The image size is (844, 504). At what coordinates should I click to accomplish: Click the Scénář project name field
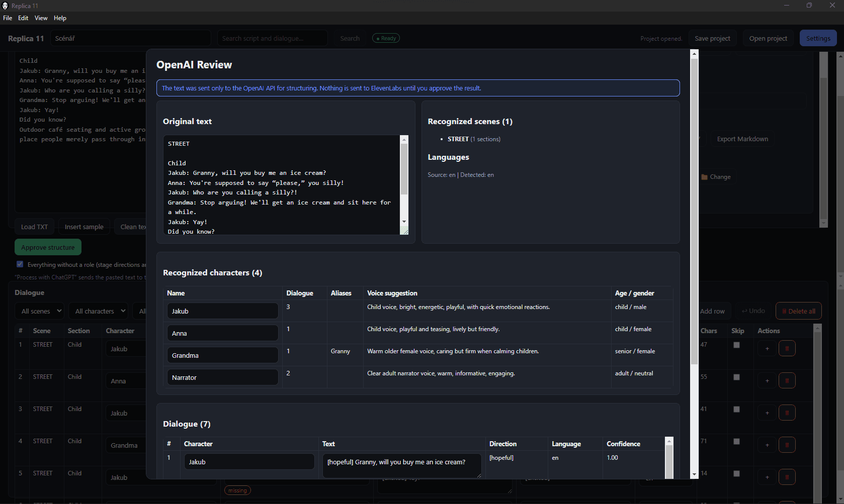pos(131,38)
